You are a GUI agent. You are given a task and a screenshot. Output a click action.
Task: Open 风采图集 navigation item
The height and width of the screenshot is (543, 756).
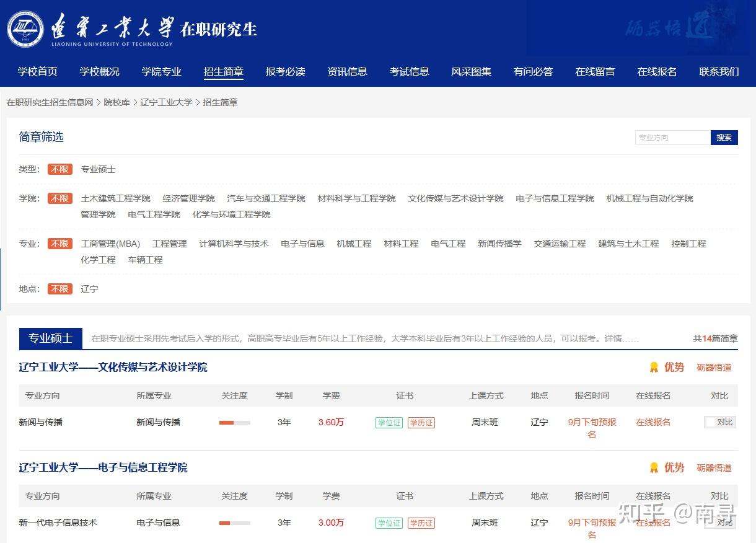tap(472, 71)
